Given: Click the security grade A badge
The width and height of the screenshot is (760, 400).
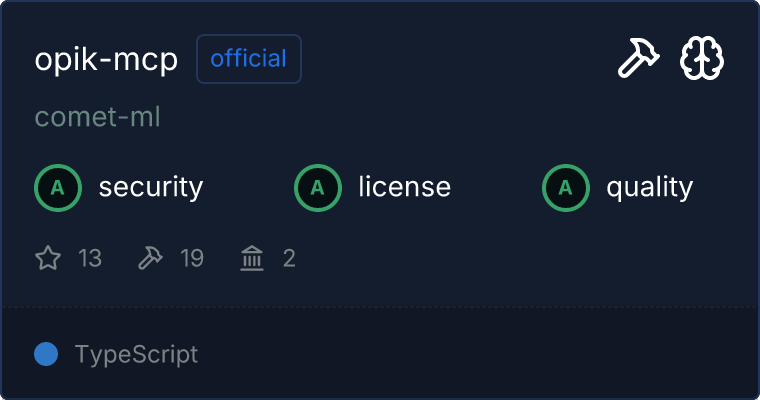Looking at the screenshot, I should tap(58, 187).
